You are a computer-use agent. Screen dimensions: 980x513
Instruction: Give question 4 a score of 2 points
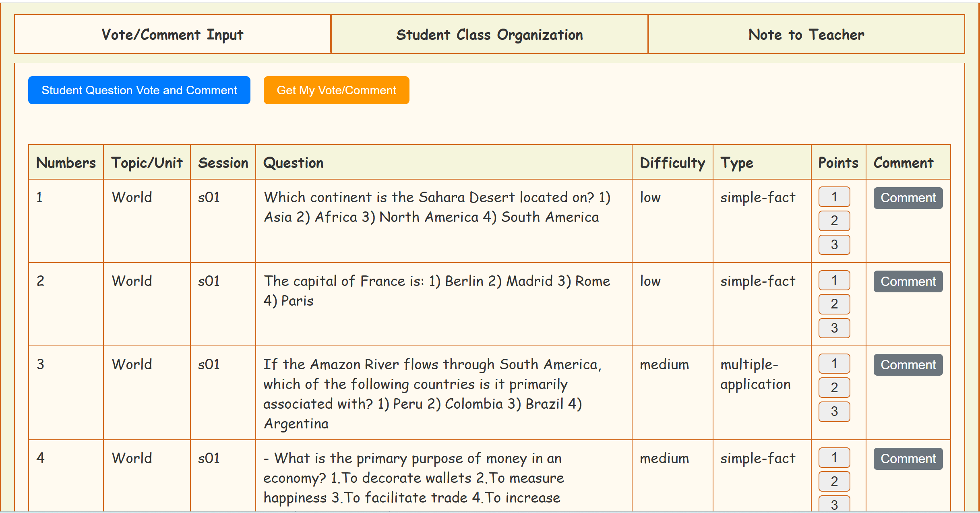point(834,481)
